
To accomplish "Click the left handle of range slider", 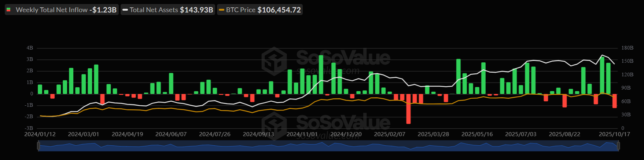I will point(38,146).
